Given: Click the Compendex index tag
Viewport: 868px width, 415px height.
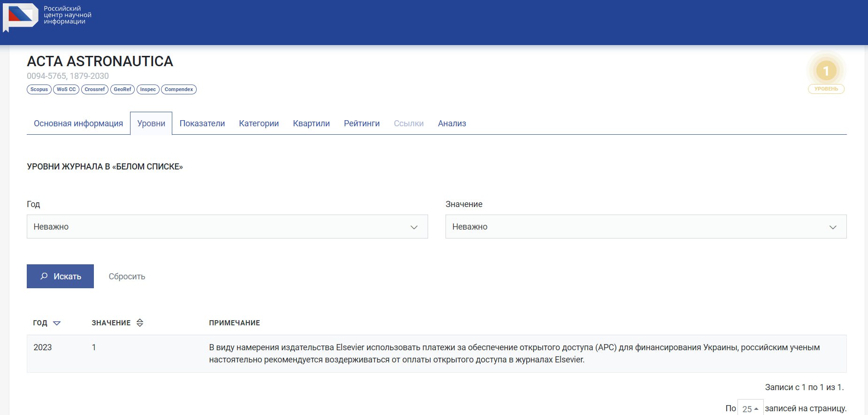Looking at the screenshot, I should click(x=179, y=89).
